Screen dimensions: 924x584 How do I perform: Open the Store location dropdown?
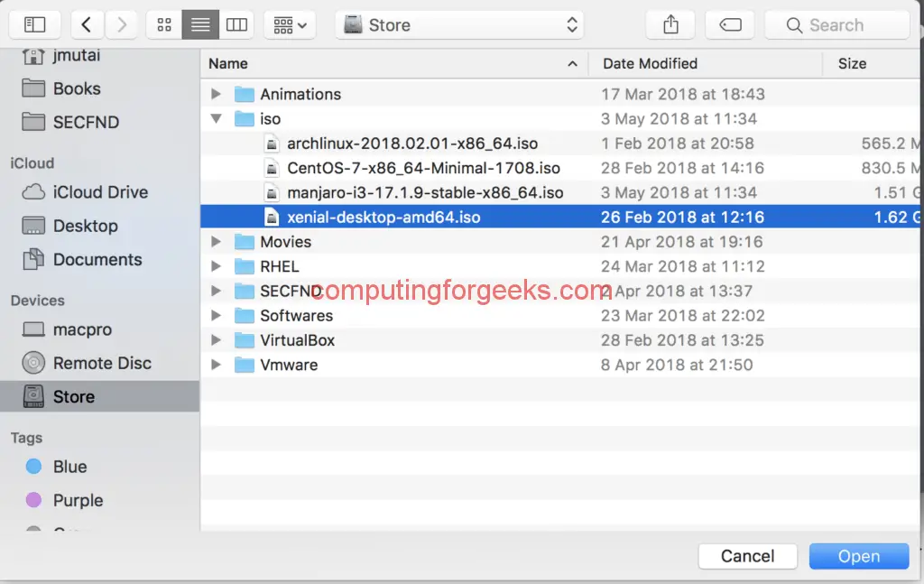(458, 24)
